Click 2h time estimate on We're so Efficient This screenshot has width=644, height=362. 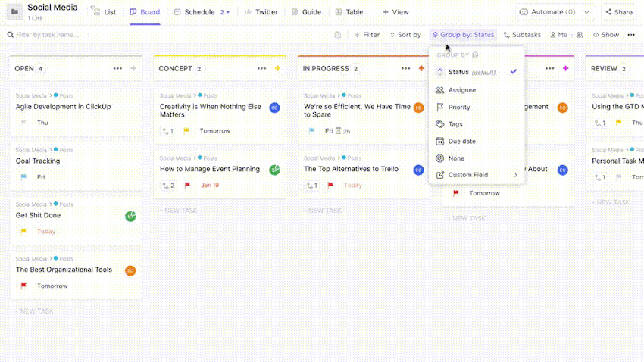(x=343, y=131)
